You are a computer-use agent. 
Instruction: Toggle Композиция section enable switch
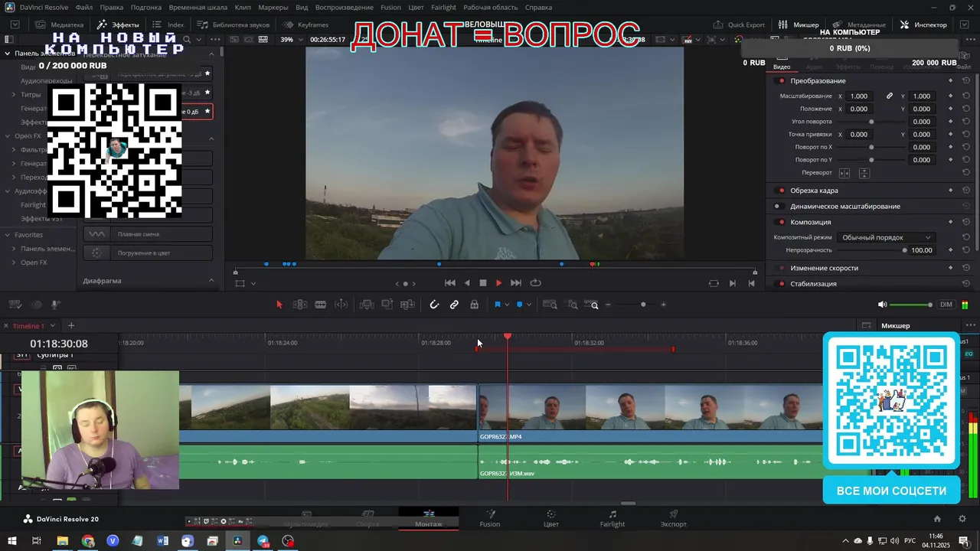tap(781, 222)
